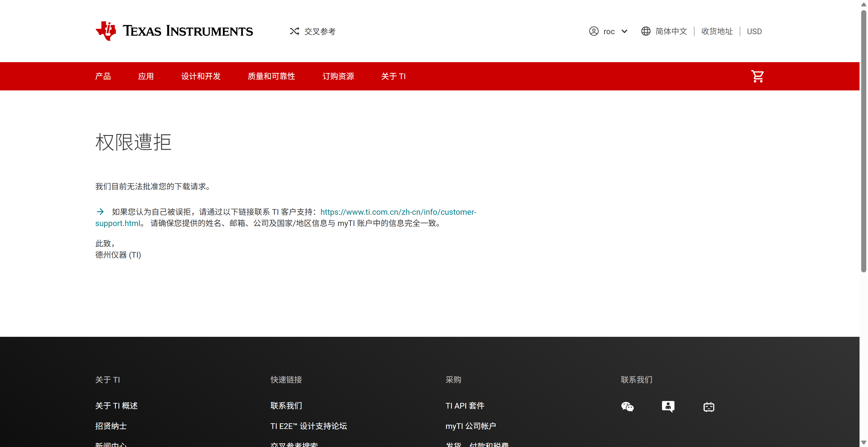Click the 交叉参考 link text
This screenshot has height=447, width=868.
(320, 31)
